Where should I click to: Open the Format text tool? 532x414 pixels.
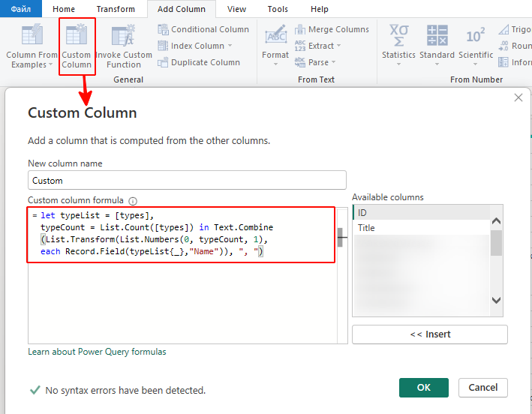pos(275,37)
